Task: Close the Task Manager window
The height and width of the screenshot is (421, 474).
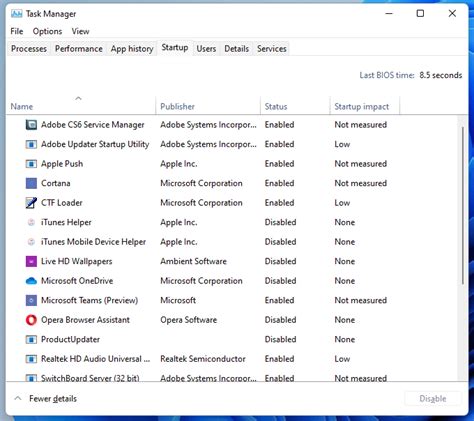Action: [x=452, y=14]
